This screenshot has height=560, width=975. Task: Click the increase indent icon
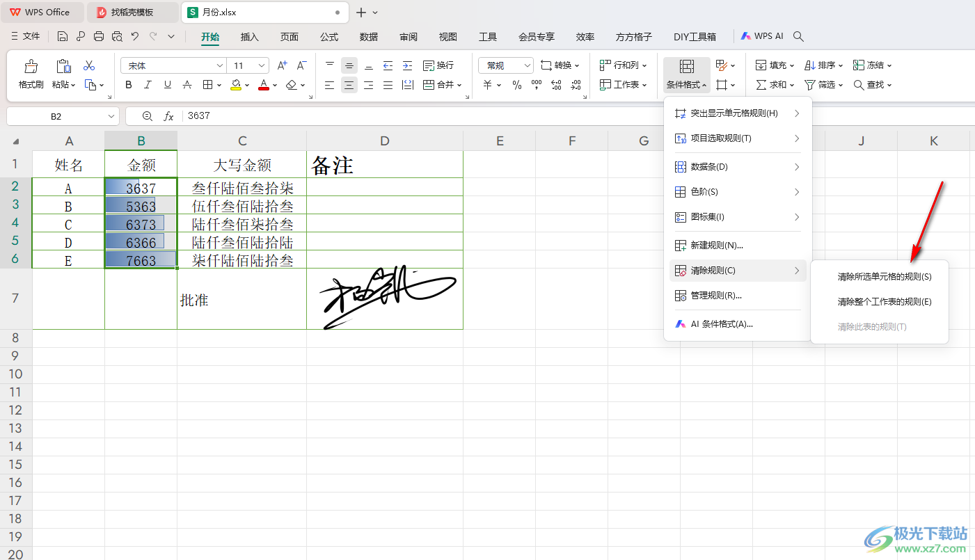[408, 65]
